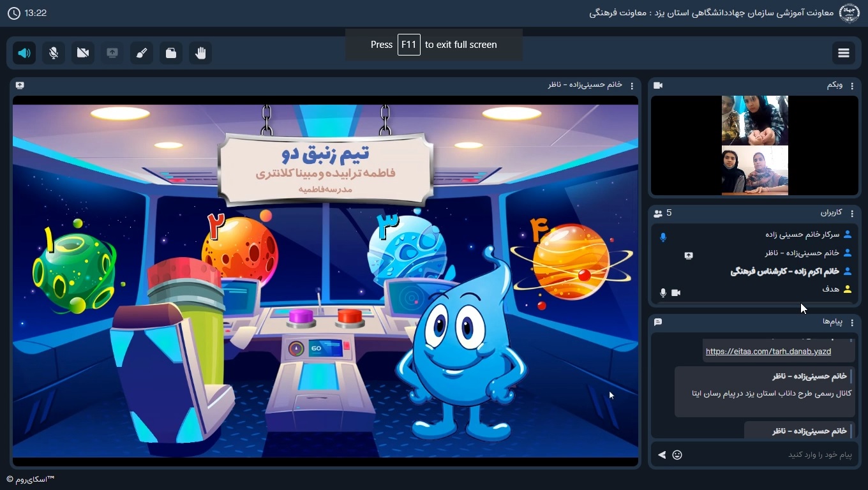Image resolution: width=868 pixels, height=490 pixels.
Task: Open the emoji picker in chat
Action: coord(677,455)
